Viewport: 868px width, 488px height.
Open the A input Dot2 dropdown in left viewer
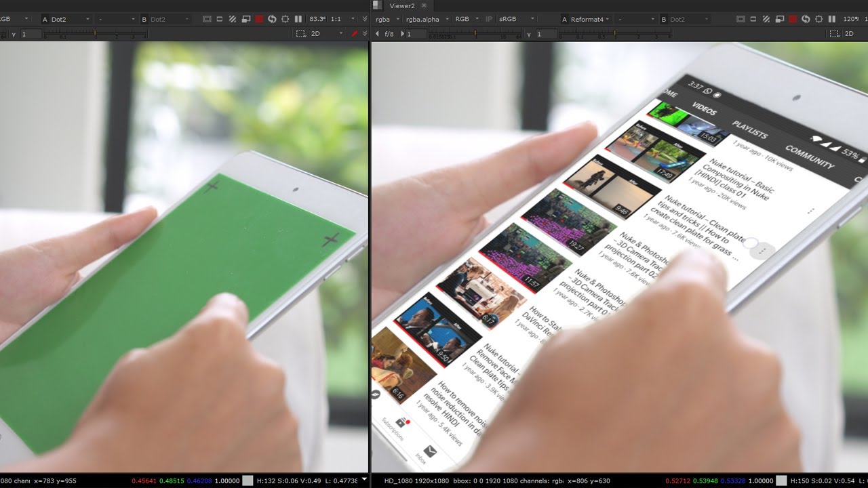[66, 20]
